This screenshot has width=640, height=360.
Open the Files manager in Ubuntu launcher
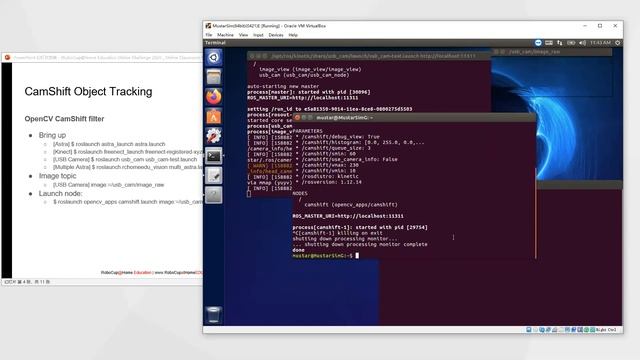click(213, 77)
